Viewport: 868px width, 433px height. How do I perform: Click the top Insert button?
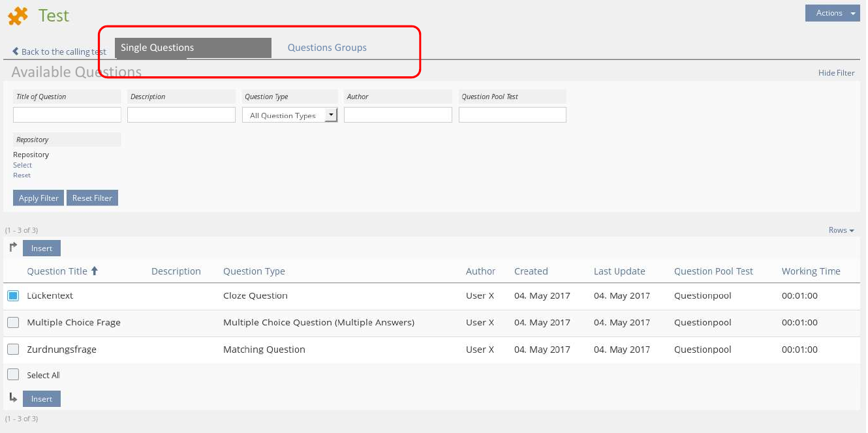click(x=42, y=248)
